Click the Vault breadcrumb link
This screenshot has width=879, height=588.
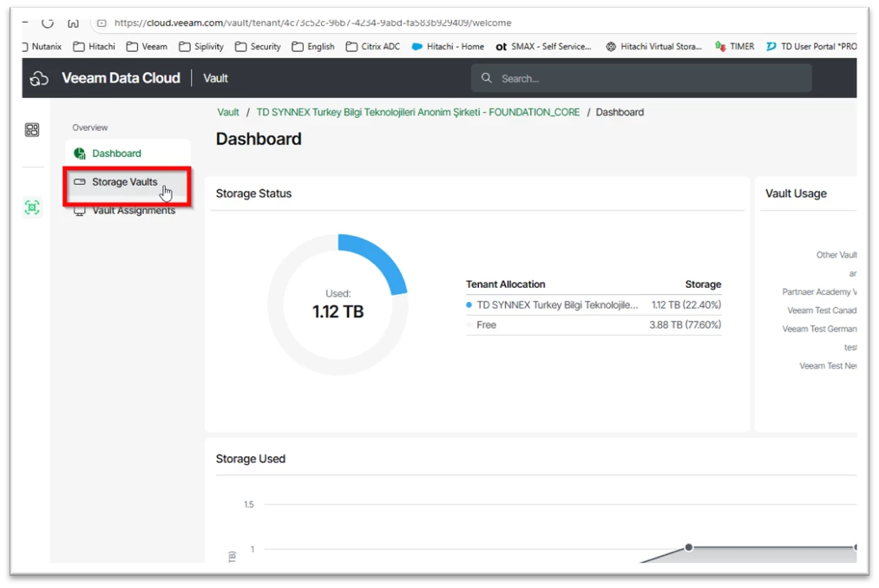pos(228,112)
